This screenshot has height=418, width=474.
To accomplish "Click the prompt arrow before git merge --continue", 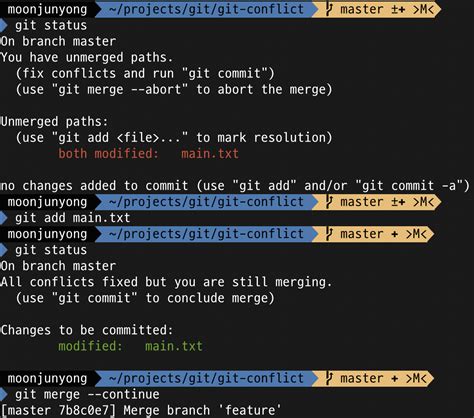I will pos(4,395).
